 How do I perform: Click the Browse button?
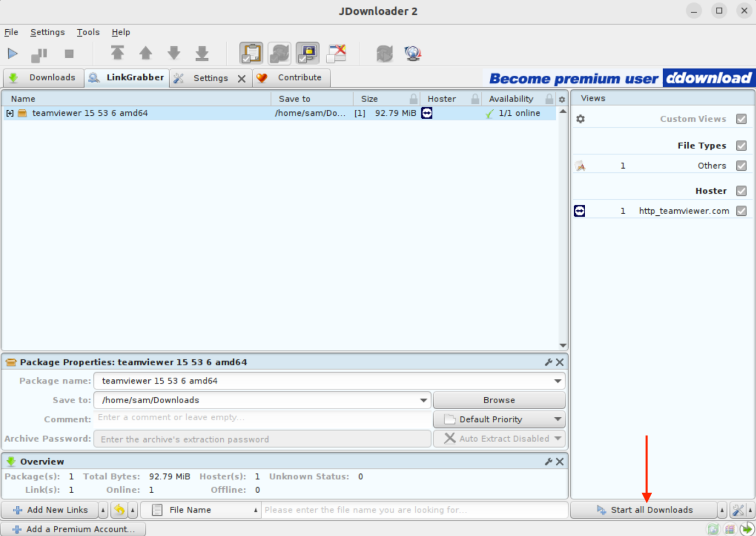[499, 400]
